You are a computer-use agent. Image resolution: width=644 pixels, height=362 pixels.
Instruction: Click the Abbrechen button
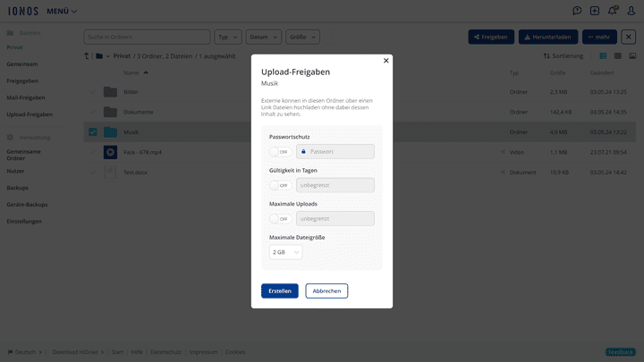tap(326, 291)
